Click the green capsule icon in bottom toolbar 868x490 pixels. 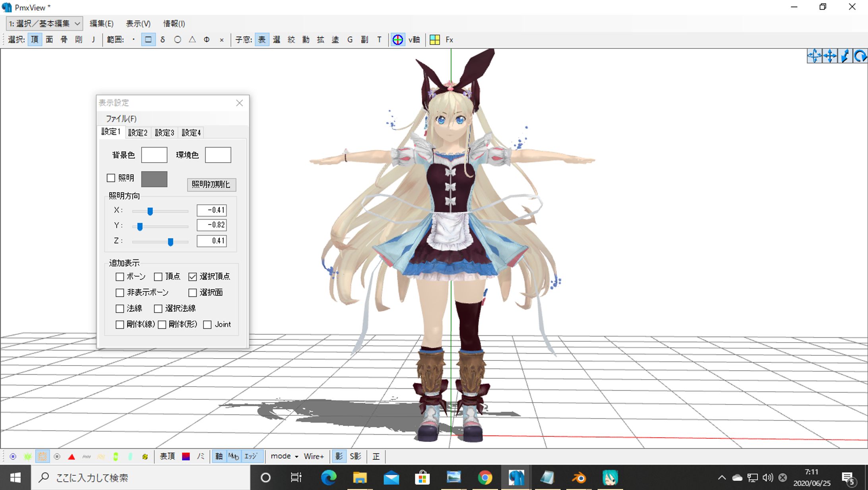pos(116,457)
